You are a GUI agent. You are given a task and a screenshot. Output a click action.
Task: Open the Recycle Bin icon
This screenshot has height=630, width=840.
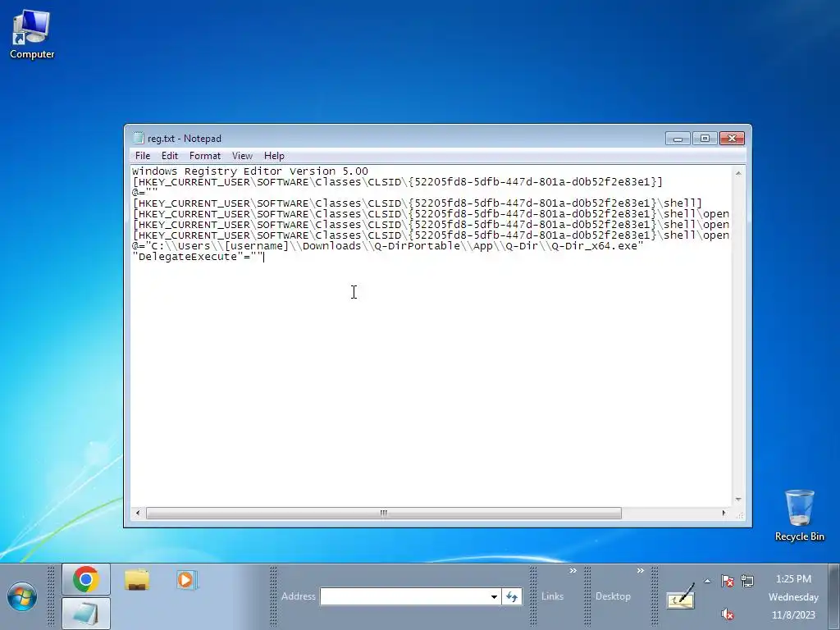point(799,515)
